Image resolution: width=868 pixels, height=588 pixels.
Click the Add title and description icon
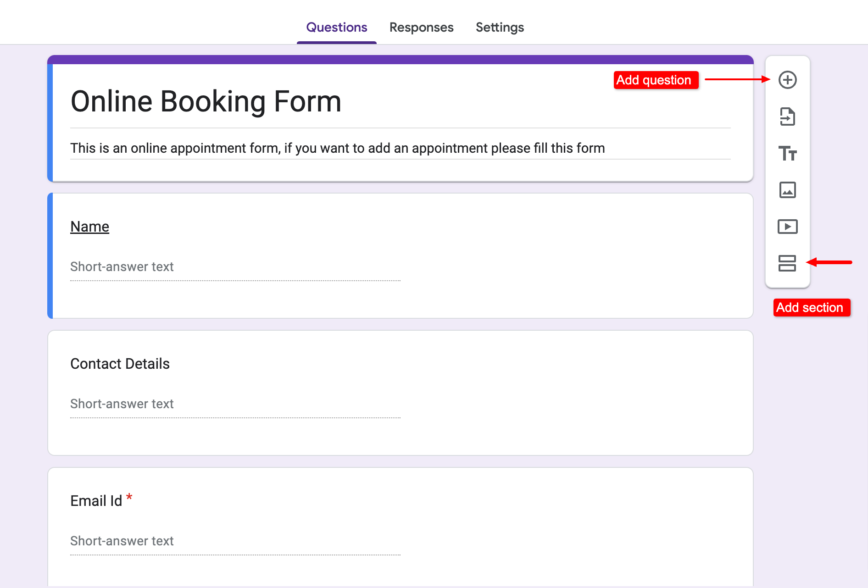pyautogui.click(x=787, y=154)
